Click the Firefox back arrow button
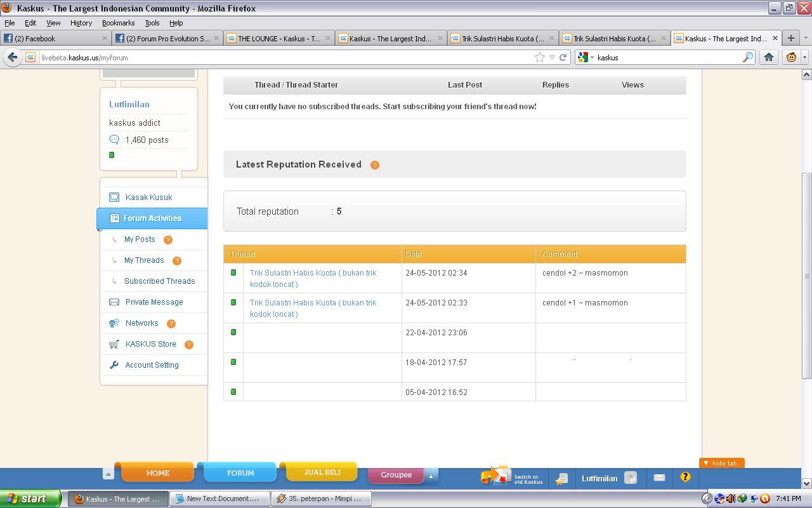The height and width of the screenshot is (508, 812). tap(12, 57)
